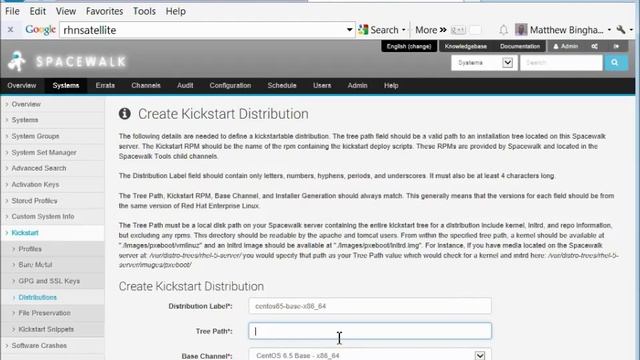Click in the Spacewalk search field
Screen dimensions: 640x360
pos(561,62)
